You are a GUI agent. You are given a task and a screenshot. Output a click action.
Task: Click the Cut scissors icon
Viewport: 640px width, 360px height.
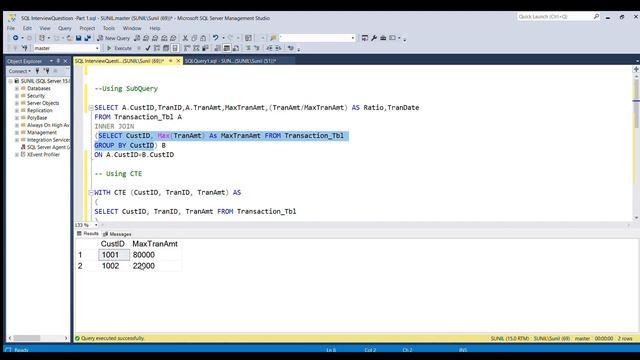coord(185,38)
